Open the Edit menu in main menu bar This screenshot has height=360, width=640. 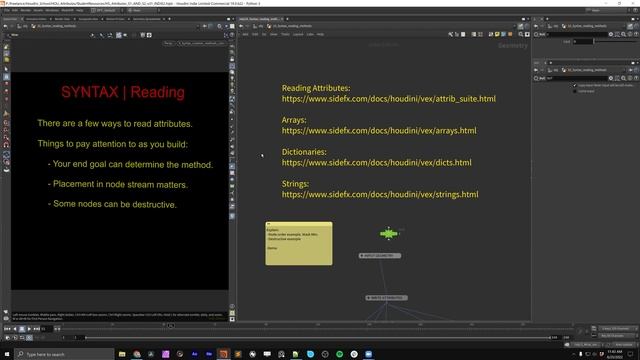click(15, 10)
